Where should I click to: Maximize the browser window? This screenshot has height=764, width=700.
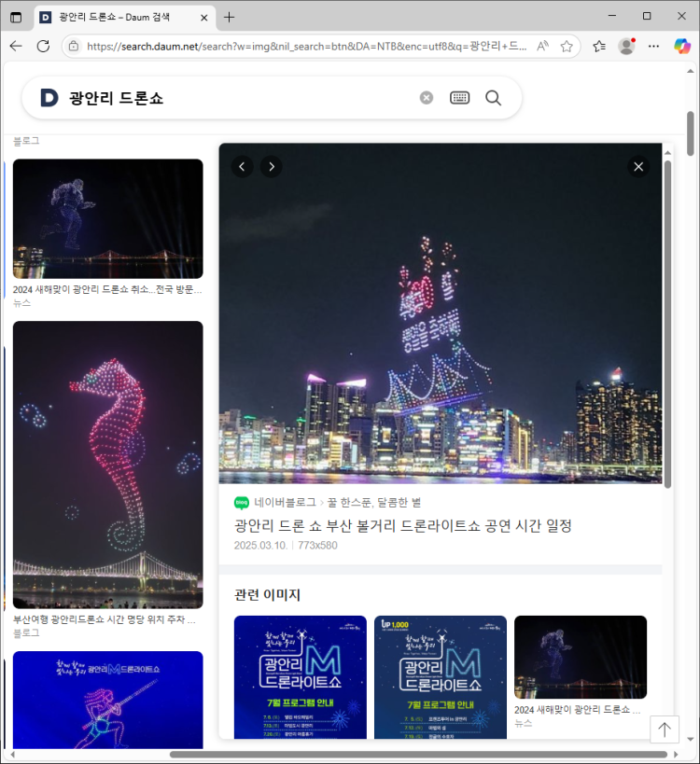coord(647,16)
